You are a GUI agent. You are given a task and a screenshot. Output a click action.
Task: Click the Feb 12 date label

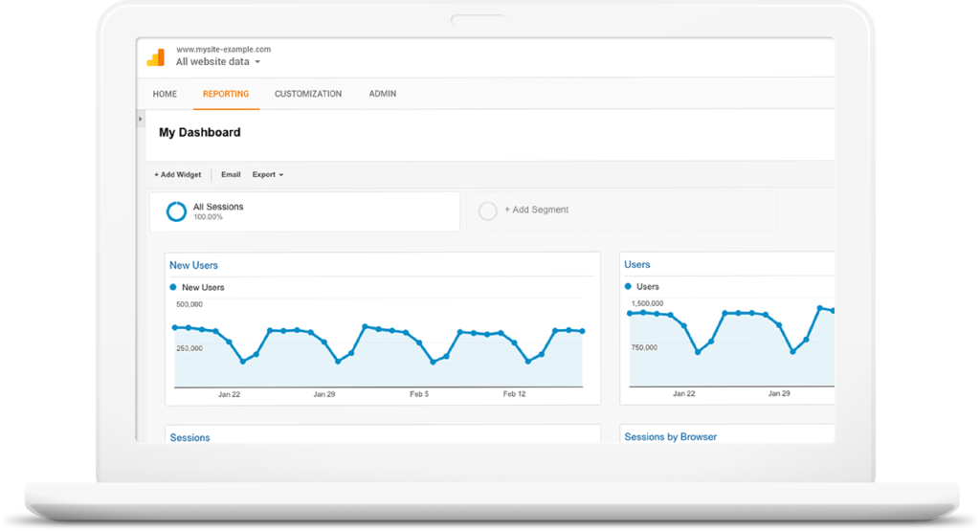click(514, 395)
